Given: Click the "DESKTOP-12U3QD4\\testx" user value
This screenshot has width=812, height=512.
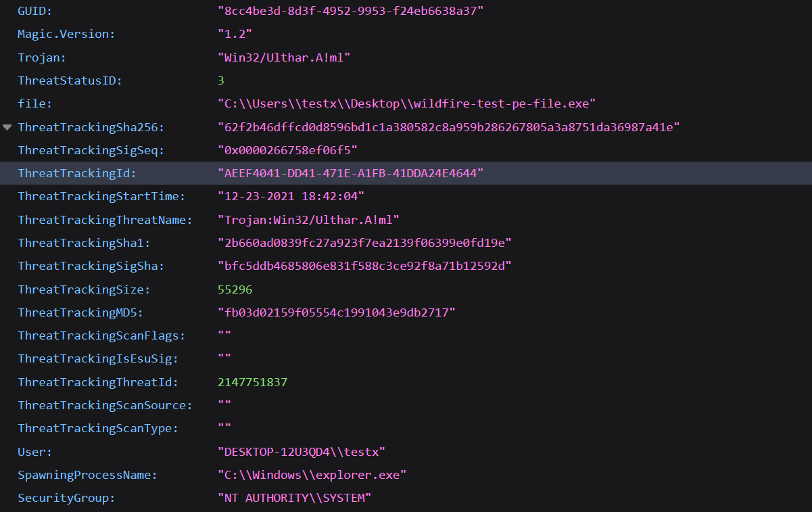Looking at the screenshot, I should [x=302, y=452].
